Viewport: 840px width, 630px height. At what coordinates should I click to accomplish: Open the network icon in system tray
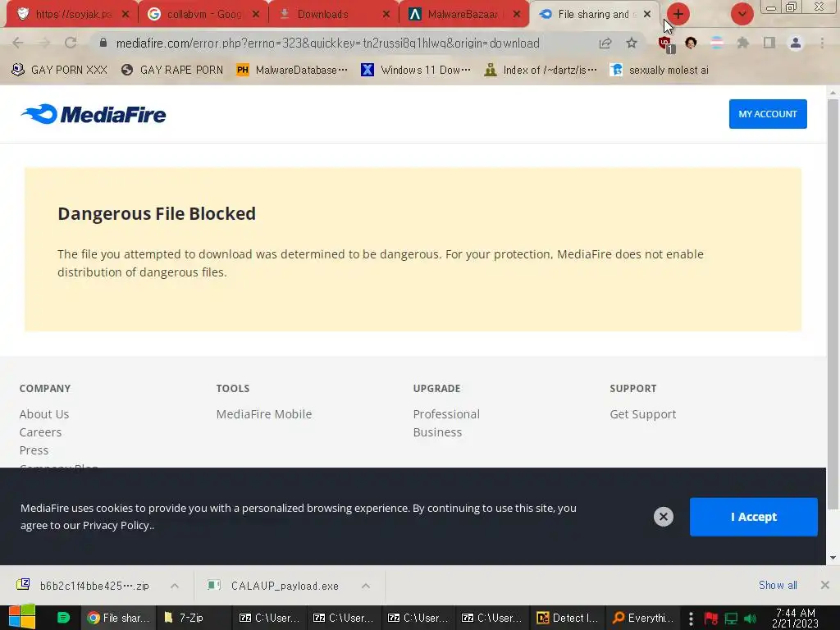pos(731,619)
